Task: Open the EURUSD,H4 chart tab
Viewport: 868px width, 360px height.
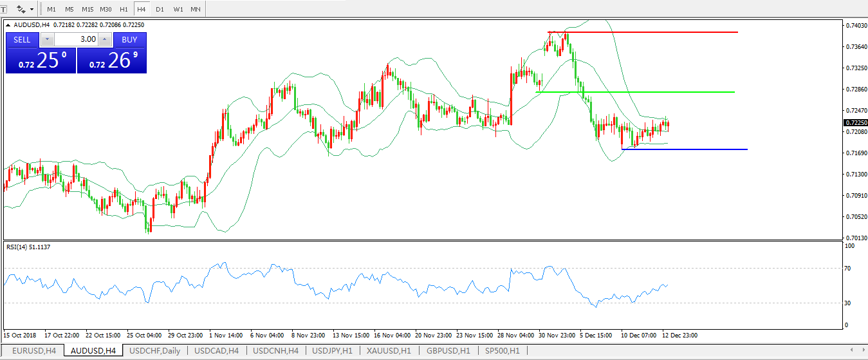Action: tap(34, 350)
